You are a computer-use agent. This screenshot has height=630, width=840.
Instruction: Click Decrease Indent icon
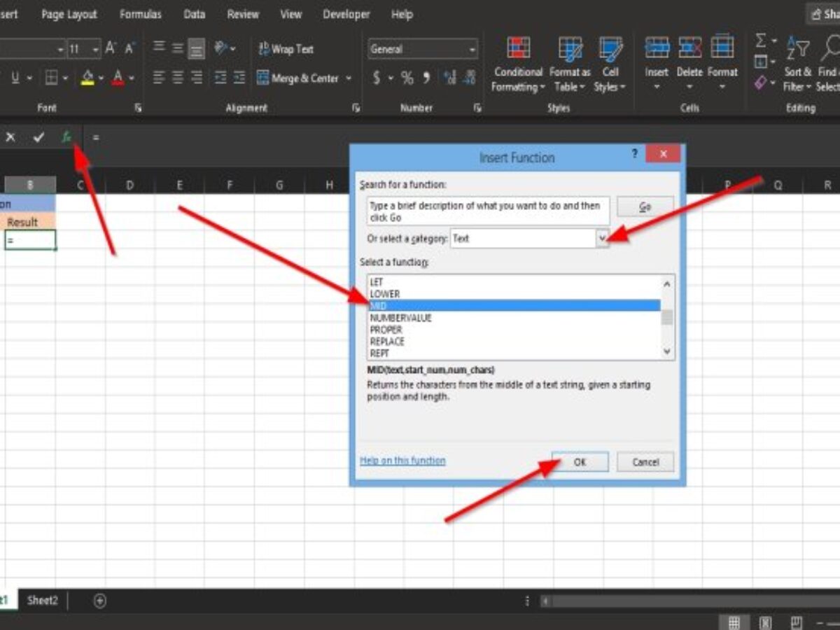coord(220,78)
